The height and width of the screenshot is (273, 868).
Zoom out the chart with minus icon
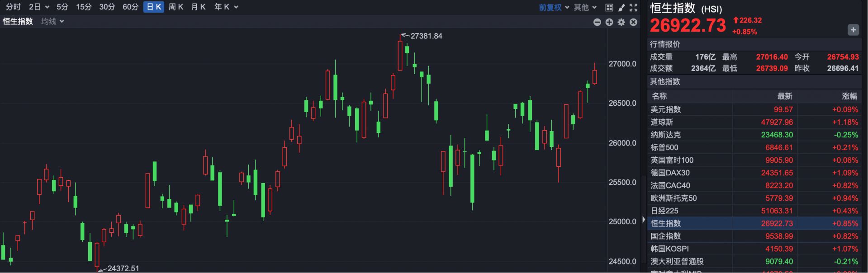[x=597, y=22]
